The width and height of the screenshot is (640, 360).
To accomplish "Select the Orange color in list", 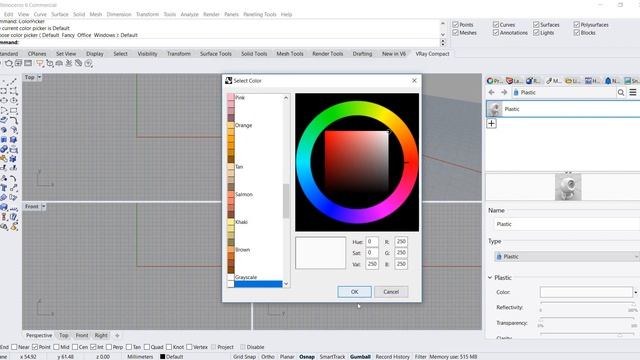I will tap(244, 125).
